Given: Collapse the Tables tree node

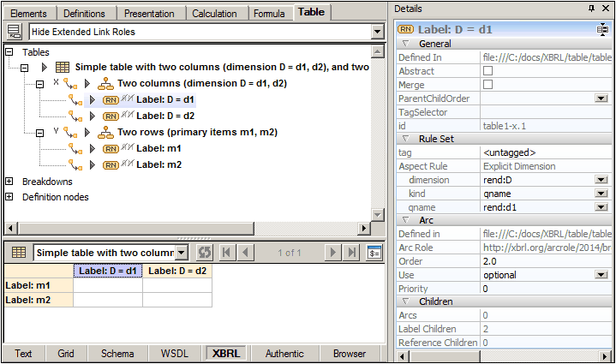Looking at the screenshot, I should pyautogui.click(x=9, y=52).
